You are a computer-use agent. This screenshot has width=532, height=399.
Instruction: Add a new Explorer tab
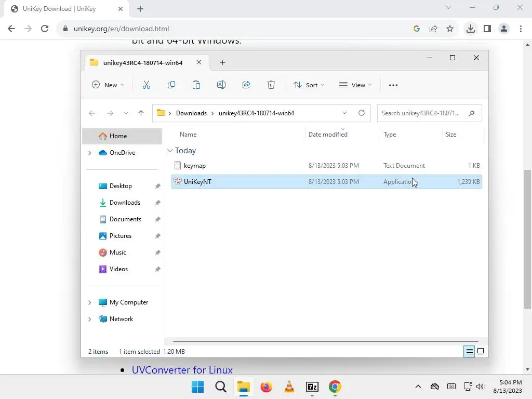(x=222, y=62)
